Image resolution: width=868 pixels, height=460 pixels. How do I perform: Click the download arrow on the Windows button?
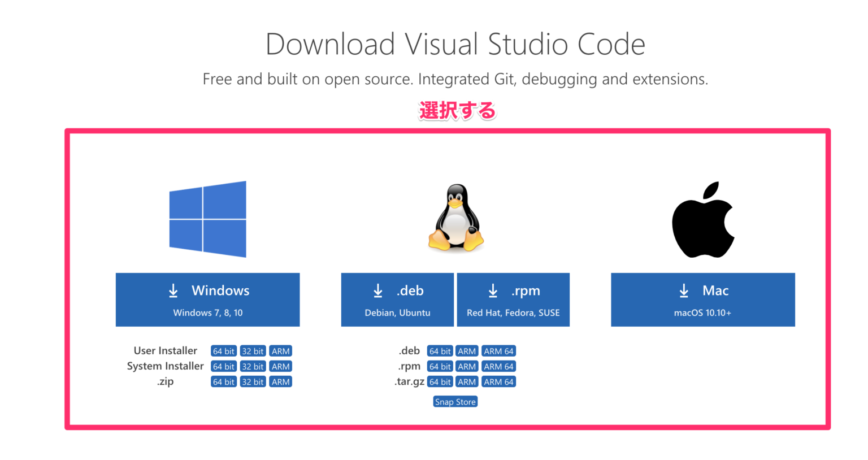(x=173, y=290)
